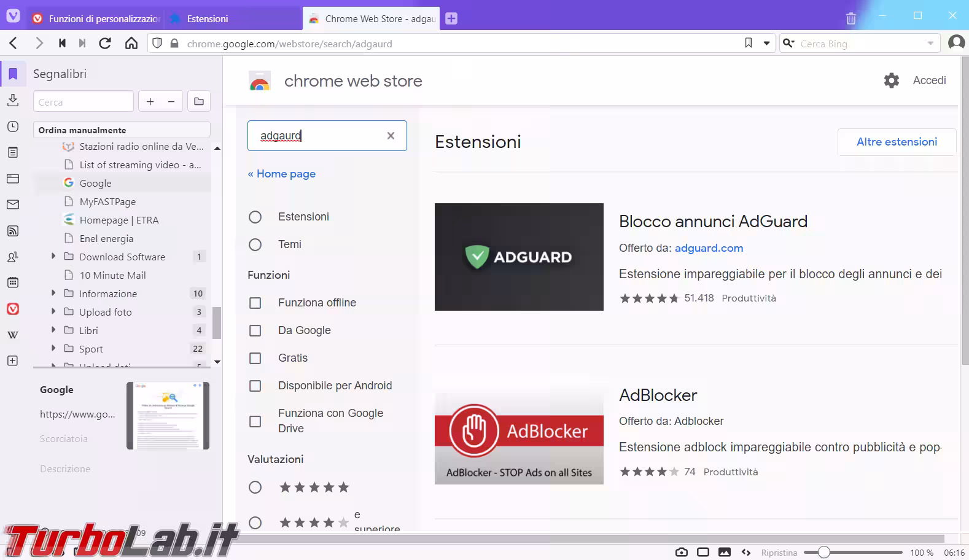Open the bookmark dropdown in address bar
The width and height of the screenshot is (969, 560).
766,43
